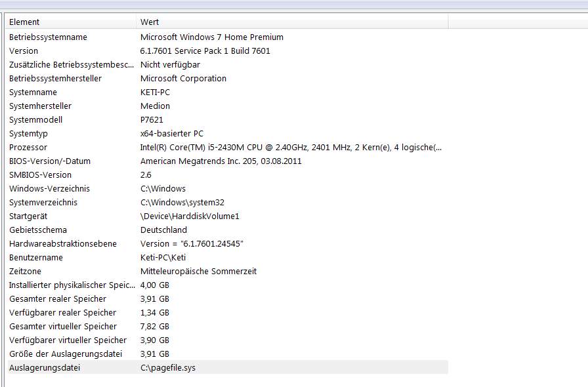Screen dimensions: 588x387
Task: Select the Startgerät row label
Action: [28, 216]
